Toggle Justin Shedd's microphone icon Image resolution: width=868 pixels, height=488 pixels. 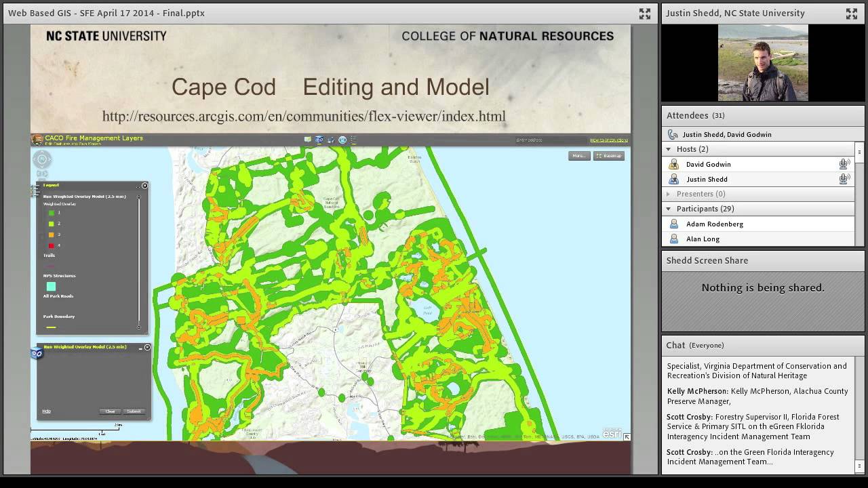(844, 179)
